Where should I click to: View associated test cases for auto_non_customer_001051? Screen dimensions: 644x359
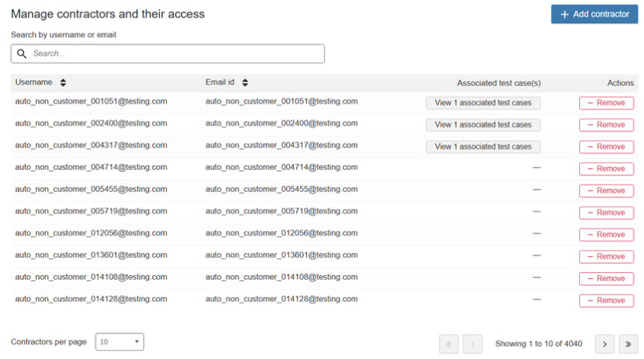[x=483, y=103]
